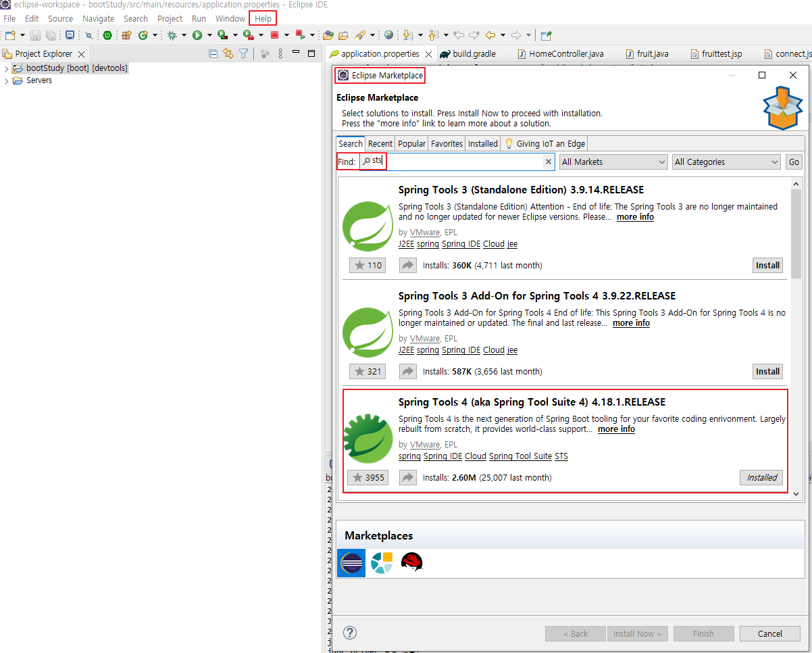Switch to the Popular tab in Marketplace
This screenshot has height=653, width=812.
411,143
